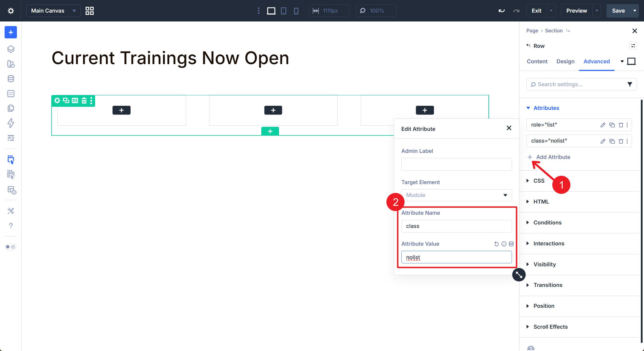This screenshot has width=644, height=351.
Task: Open the Layers panel from the left sidebar
Action: coord(11,49)
